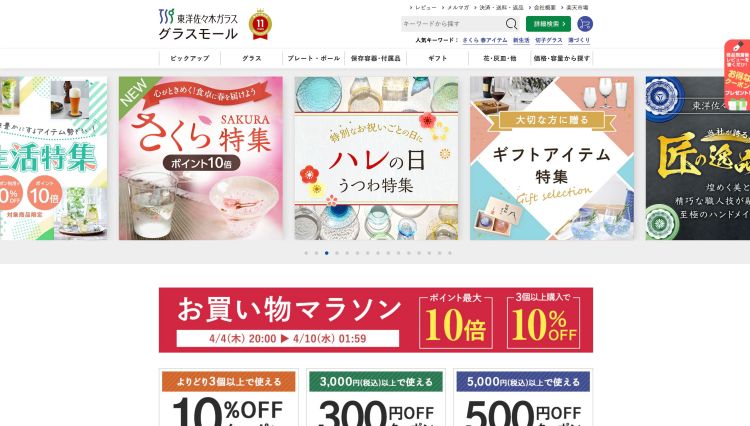This screenshot has width=750, height=426.
Task: Open the shopping cart icon
Action: (x=585, y=24)
